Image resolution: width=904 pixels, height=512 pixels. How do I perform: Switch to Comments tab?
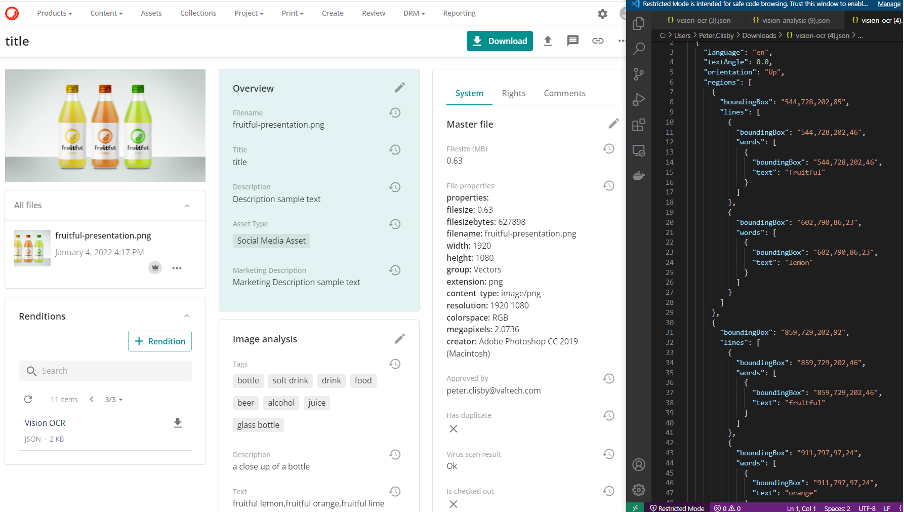(x=564, y=93)
